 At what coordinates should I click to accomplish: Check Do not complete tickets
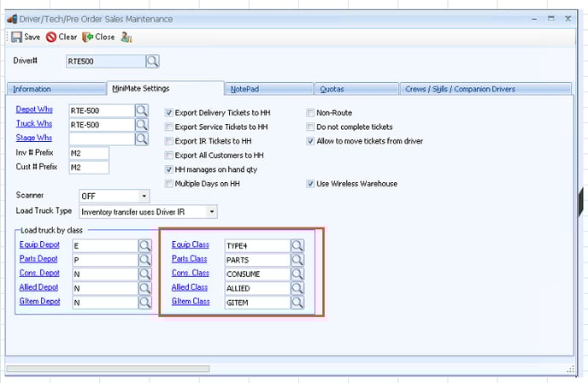coord(310,127)
